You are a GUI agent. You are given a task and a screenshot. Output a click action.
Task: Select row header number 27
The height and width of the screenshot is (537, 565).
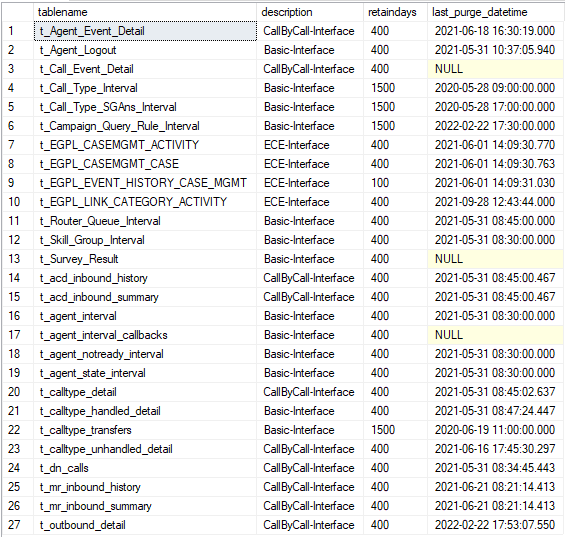point(18,525)
